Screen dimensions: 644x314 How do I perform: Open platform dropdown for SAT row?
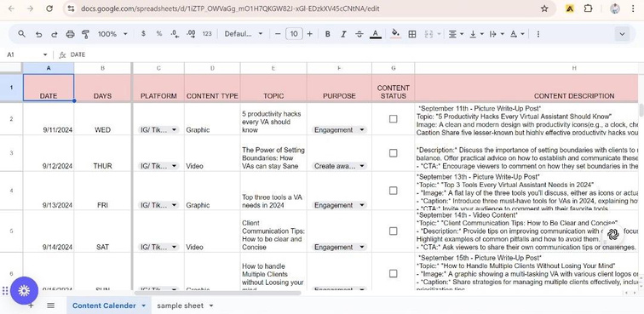pyautogui.click(x=158, y=247)
